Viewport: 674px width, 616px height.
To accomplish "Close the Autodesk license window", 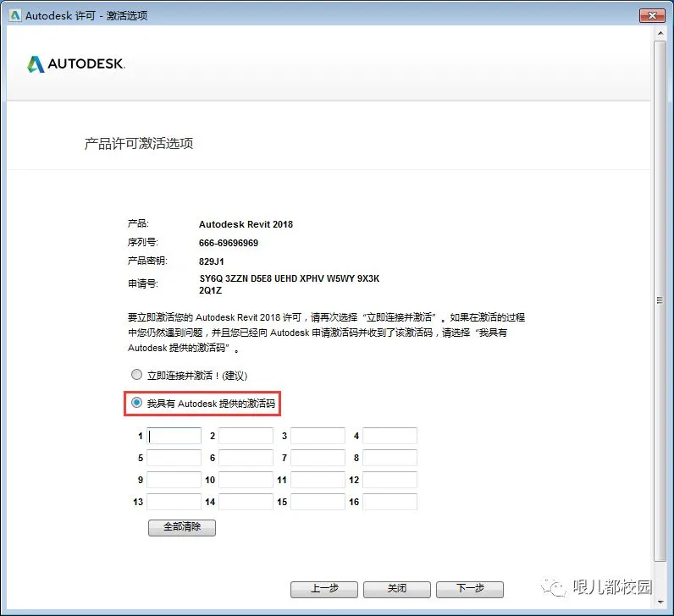I will (x=652, y=15).
